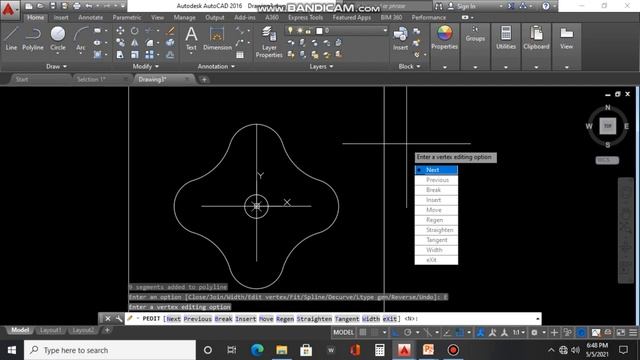Select the Dimension tool
Screen dimensions: 640x360
[217, 39]
